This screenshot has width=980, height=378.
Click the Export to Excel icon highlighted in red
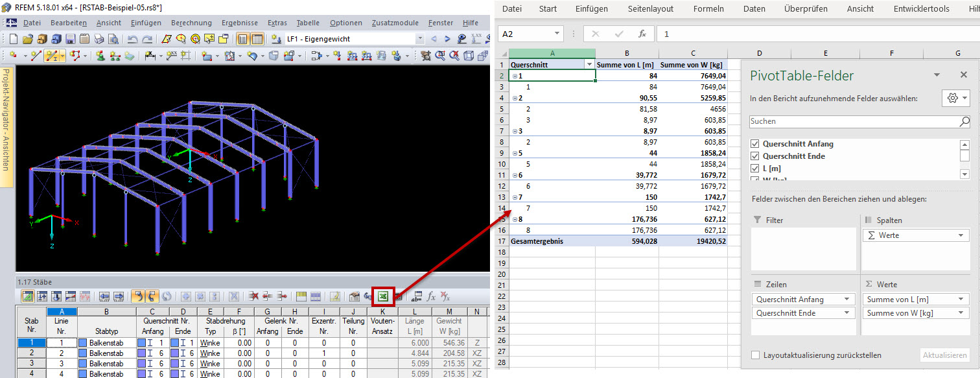coord(384,296)
